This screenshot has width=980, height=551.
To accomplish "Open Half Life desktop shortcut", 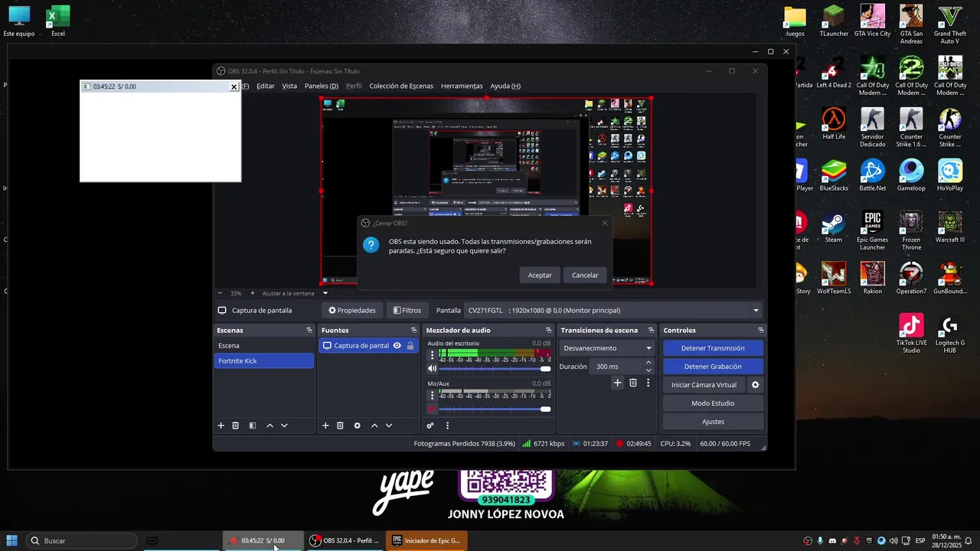I will tap(834, 124).
